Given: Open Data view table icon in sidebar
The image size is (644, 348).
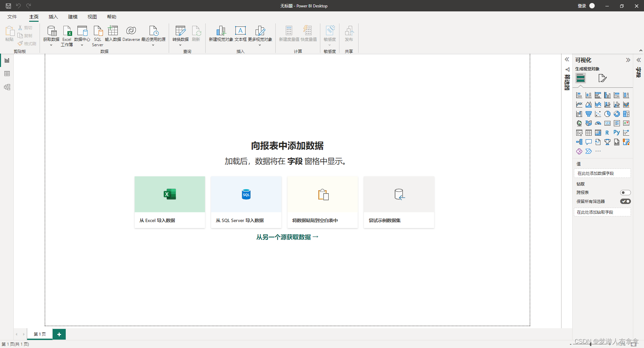Looking at the screenshot, I should (x=7, y=74).
